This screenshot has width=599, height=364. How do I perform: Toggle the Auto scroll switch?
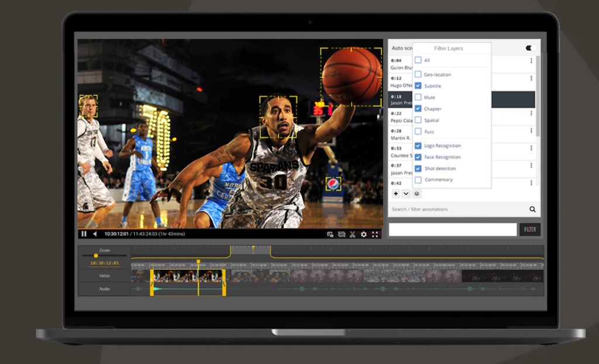tap(531, 48)
